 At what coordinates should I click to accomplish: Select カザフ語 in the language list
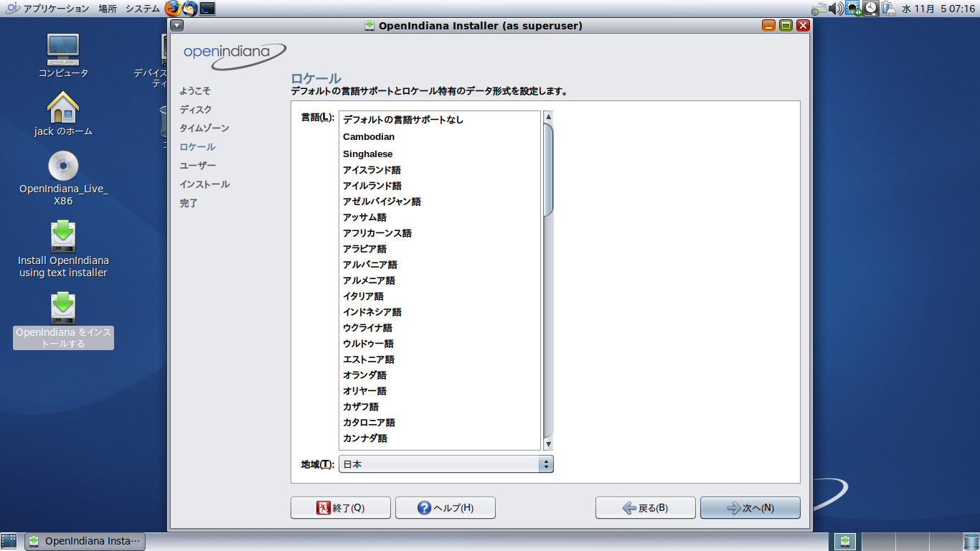440,407
